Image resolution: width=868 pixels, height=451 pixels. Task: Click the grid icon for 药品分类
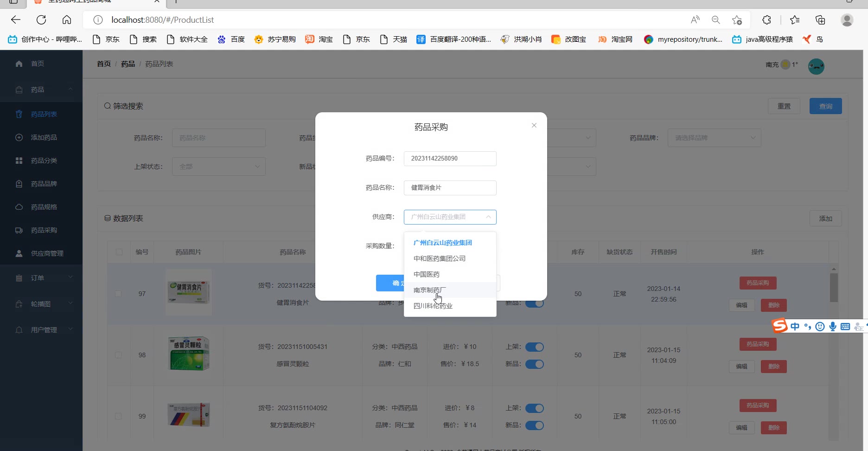19,161
